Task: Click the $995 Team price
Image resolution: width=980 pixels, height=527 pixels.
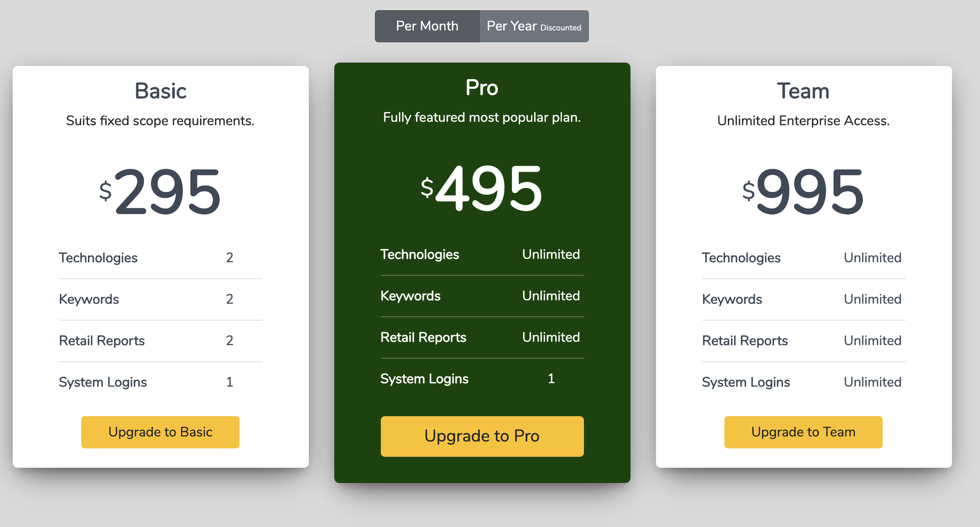Action: (803, 192)
